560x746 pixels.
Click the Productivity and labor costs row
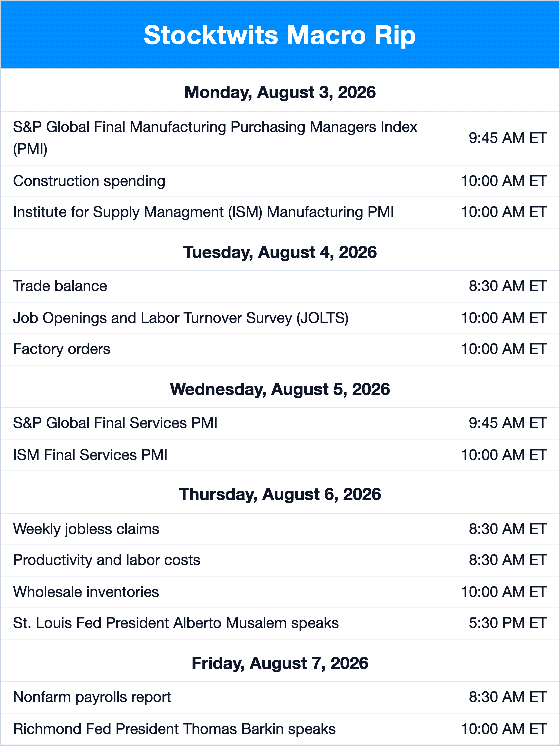tap(280, 560)
